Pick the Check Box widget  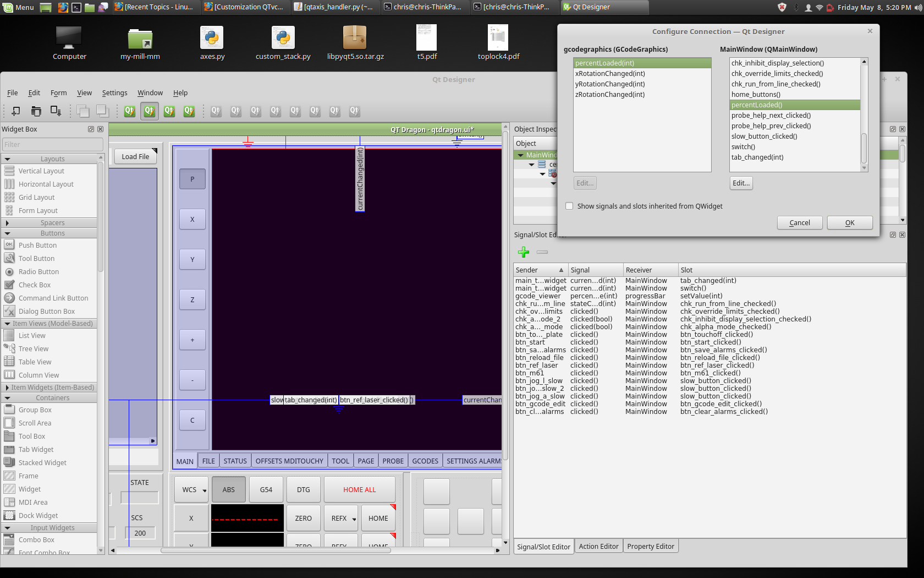coord(34,285)
